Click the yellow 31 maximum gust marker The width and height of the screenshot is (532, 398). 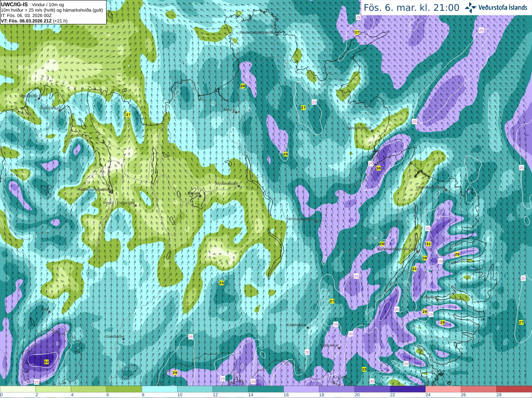(429, 244)
